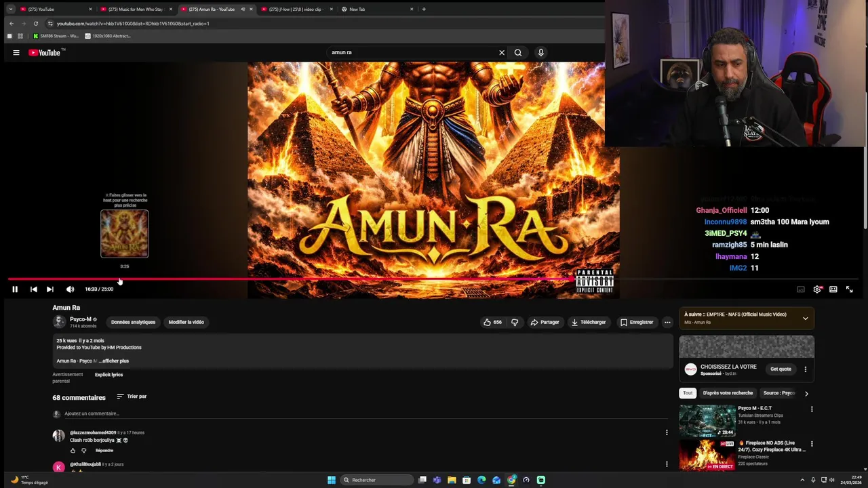Switch to 'Music for Men Who Stay' tab

(136, 9)
